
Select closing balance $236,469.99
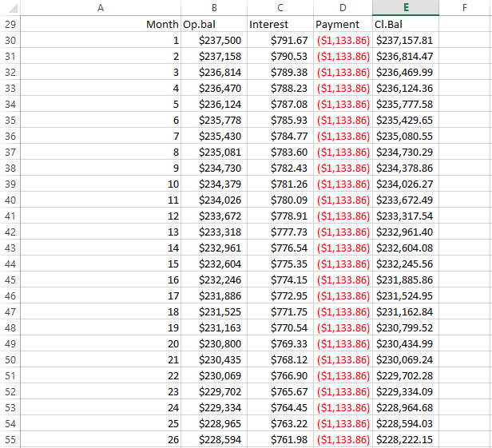tap(406, 72)
